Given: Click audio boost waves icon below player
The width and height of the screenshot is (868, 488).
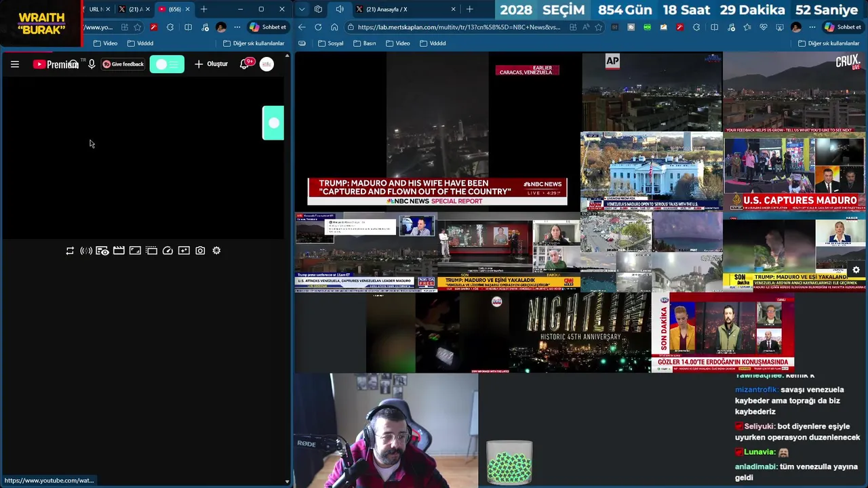Looking at the screenshot, I should [86, 251].
